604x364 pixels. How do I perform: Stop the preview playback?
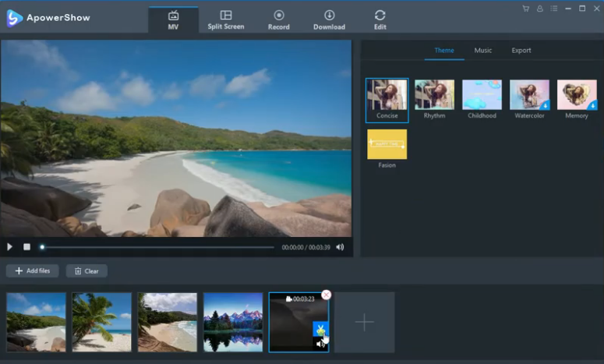click(x=26, y=247)
